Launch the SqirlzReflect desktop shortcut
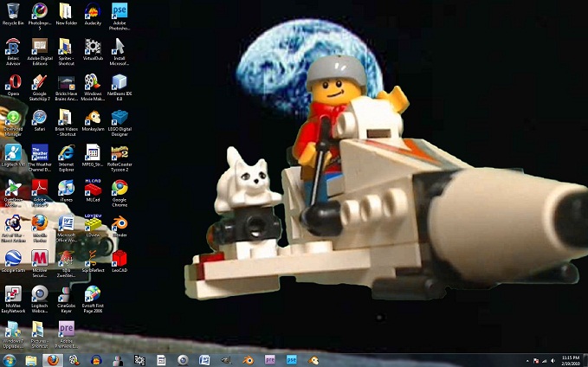The width and height of the screenshot is (588, 367). 93,261
